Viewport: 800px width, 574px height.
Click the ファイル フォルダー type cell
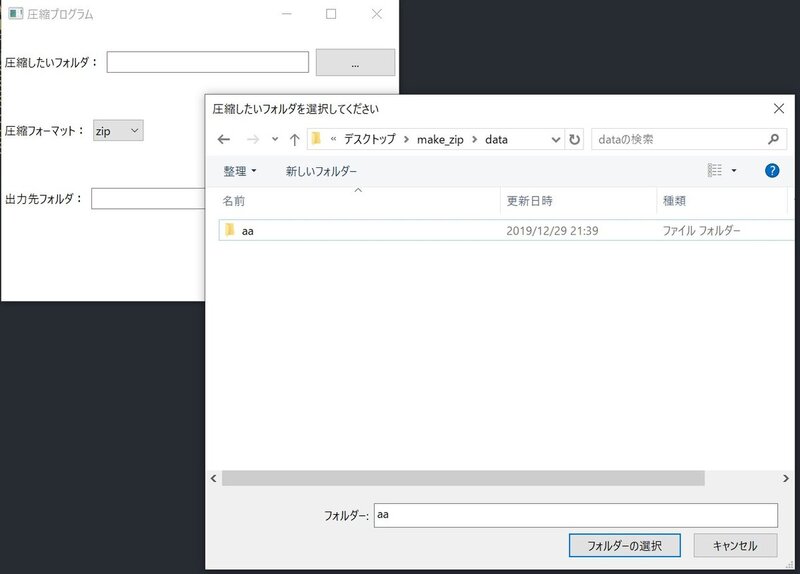click(701, 231)
